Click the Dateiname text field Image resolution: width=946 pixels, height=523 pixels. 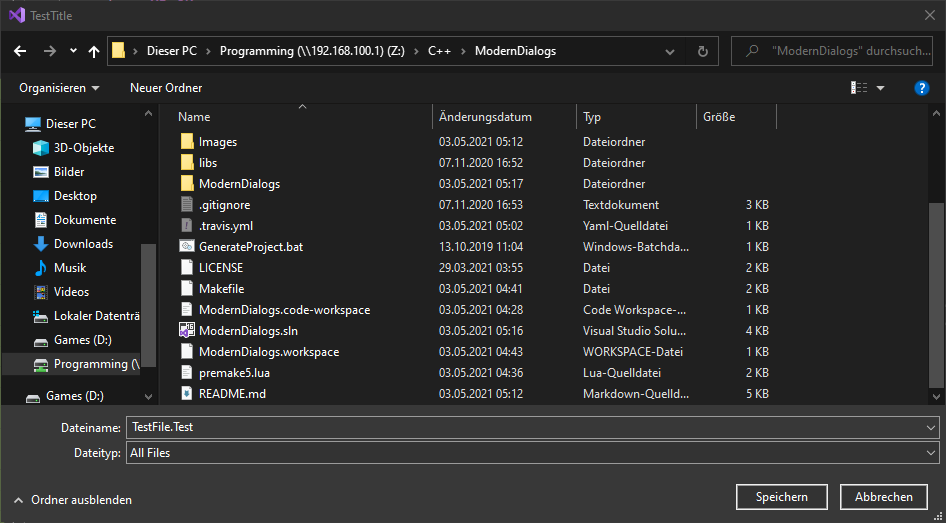[524, 427]
